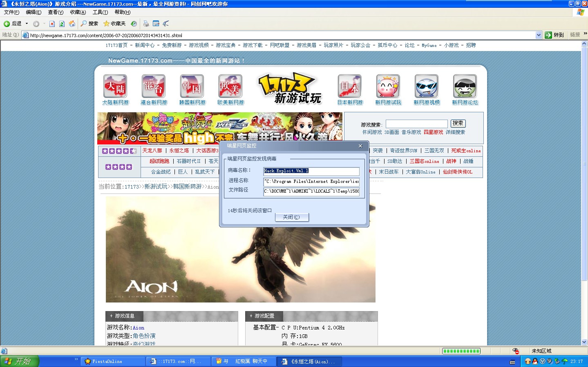Click the 转到 Go button
588x367 pixels.
(554, 35)
